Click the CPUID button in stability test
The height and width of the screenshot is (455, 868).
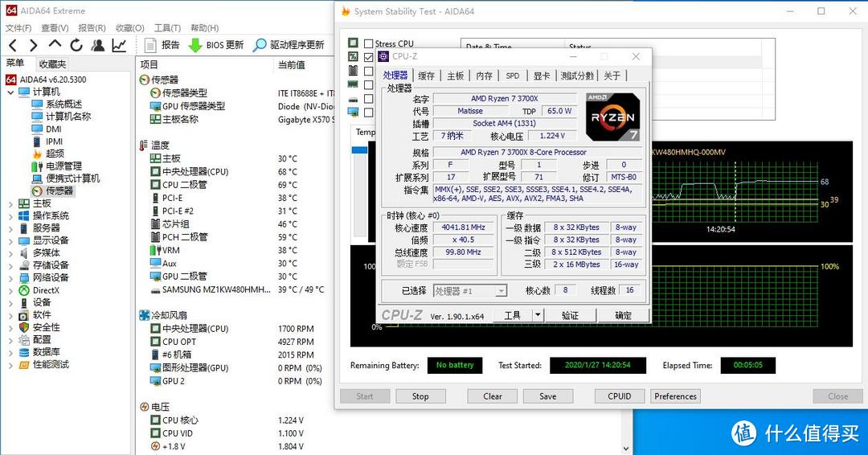click(x=620, y=396)
